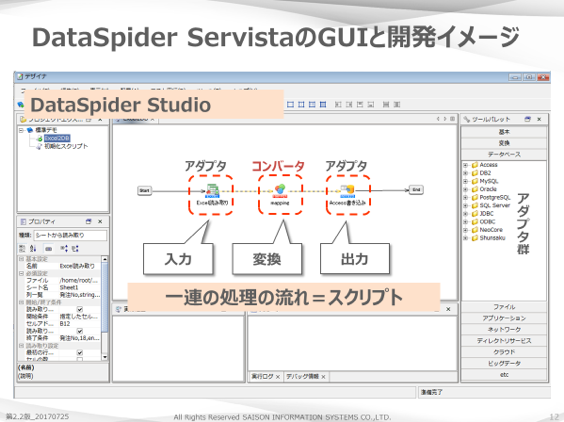Select the Access書き込み adapter icon

coord(348,191)
